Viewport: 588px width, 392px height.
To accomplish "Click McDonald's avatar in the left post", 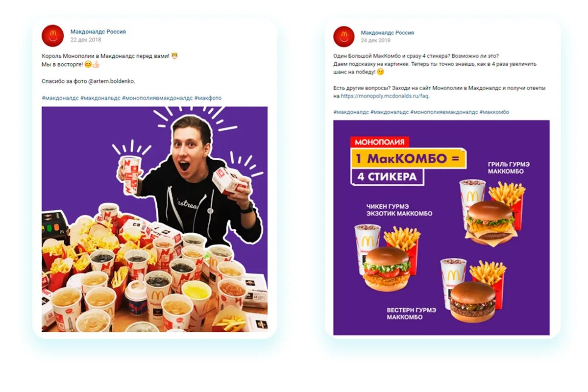I will pyautogui.click(x=53, y=36).
